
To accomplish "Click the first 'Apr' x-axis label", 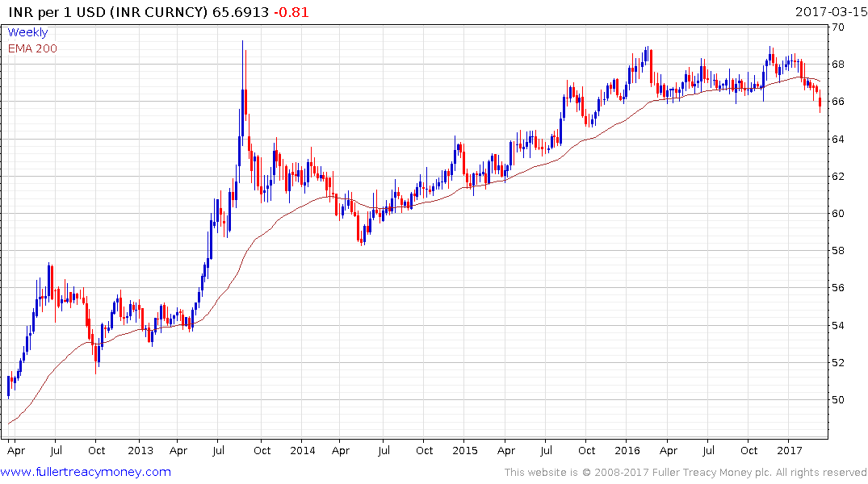I will [16, 451].
